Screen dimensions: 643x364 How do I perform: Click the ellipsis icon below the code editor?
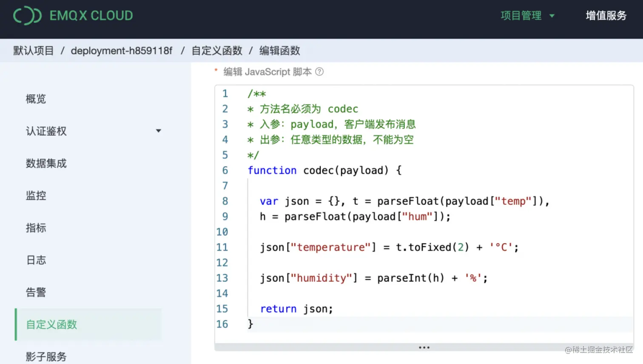[424, 347]
